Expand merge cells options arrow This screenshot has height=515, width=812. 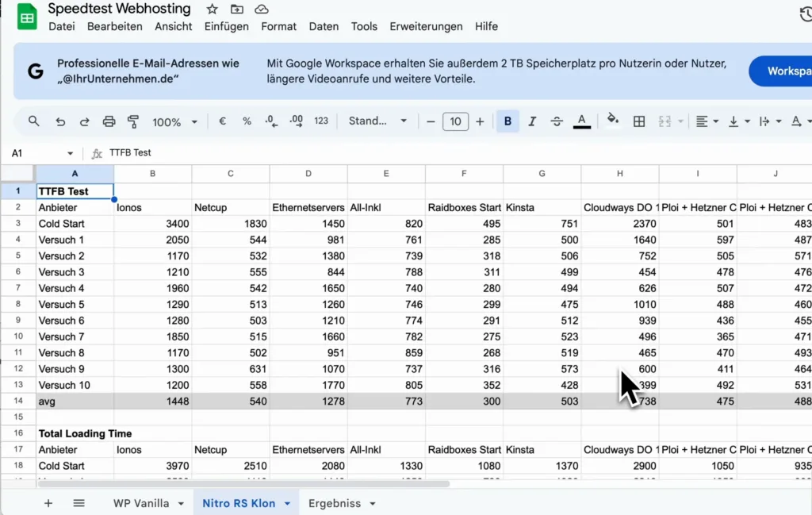click(x=680, y=121)
